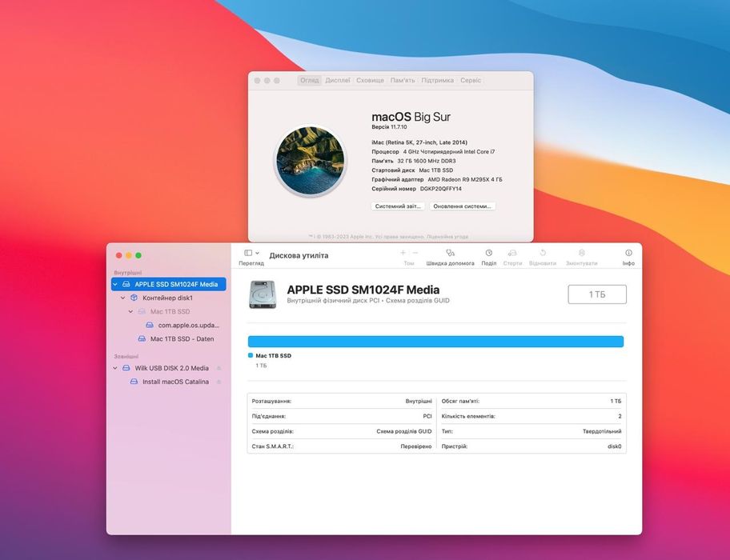Click the minus remove volume button
The width and height of the screenshot is (730, 560).
pos(415,253)
